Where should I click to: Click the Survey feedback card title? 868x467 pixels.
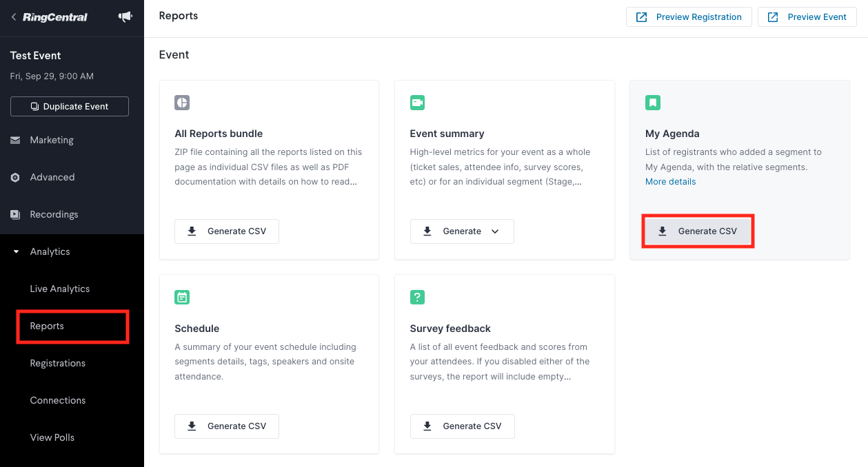click(450, 329)
